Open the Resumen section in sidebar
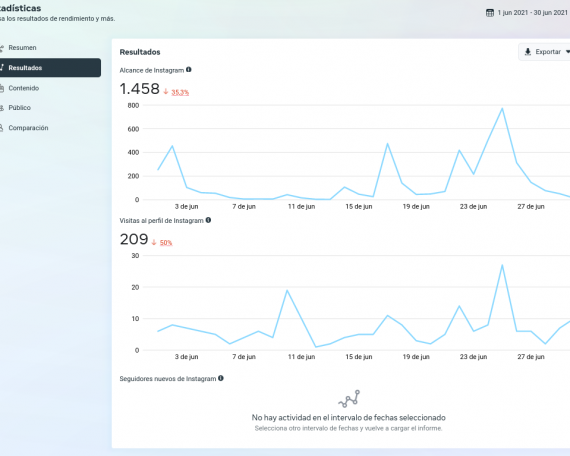The height and width of the screenshot is (456, 570). click(x=22, y=48)
